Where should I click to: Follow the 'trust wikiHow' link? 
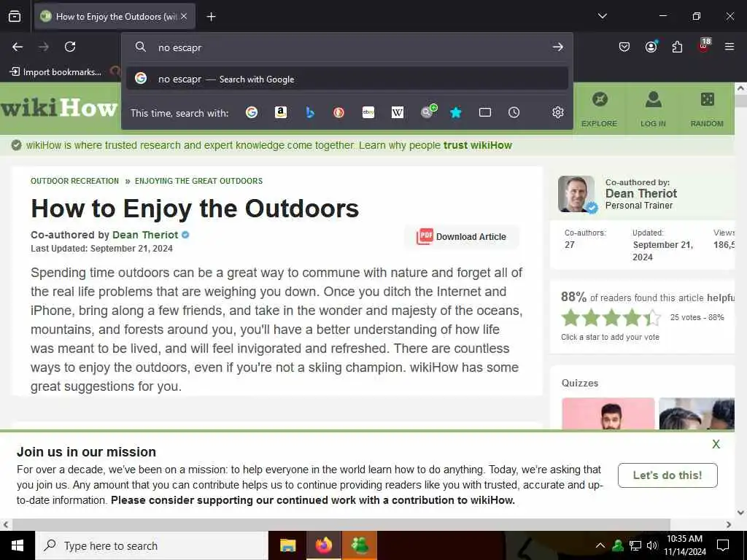tap(477, 145)
